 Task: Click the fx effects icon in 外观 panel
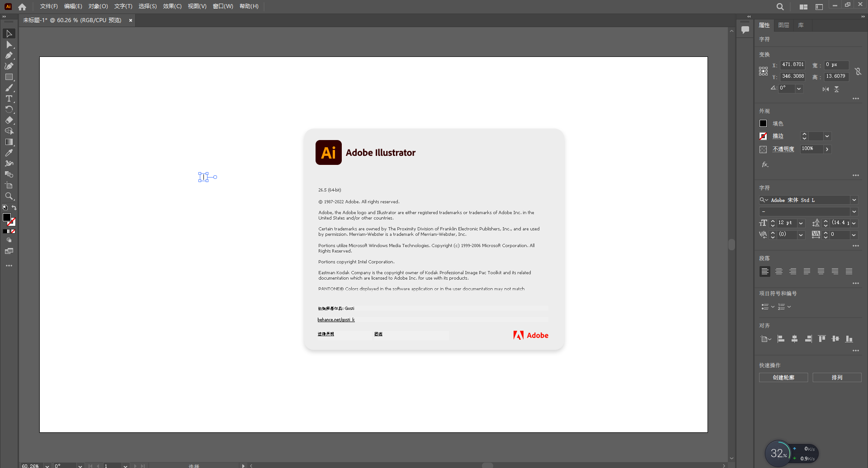point(765,164)
